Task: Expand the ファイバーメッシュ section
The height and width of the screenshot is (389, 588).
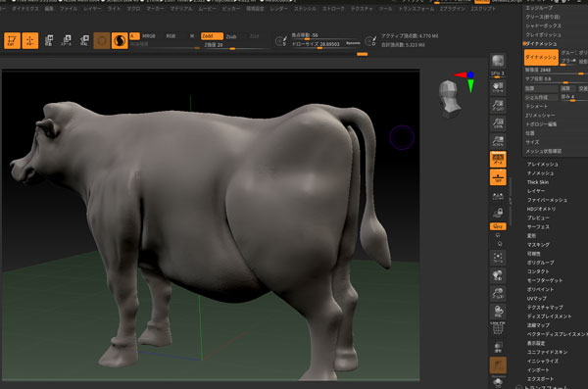Action: [x=547, y=200]
